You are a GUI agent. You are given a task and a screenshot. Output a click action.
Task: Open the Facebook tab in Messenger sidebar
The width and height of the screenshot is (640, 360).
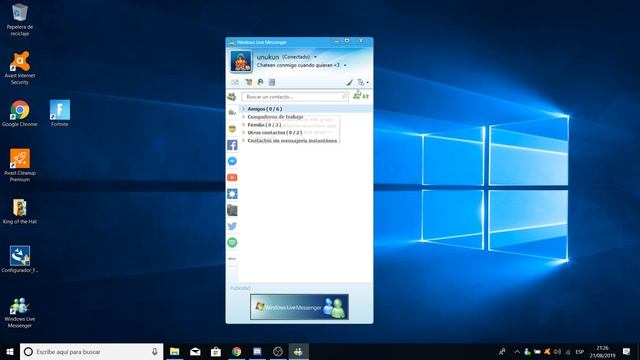[232, 145]
